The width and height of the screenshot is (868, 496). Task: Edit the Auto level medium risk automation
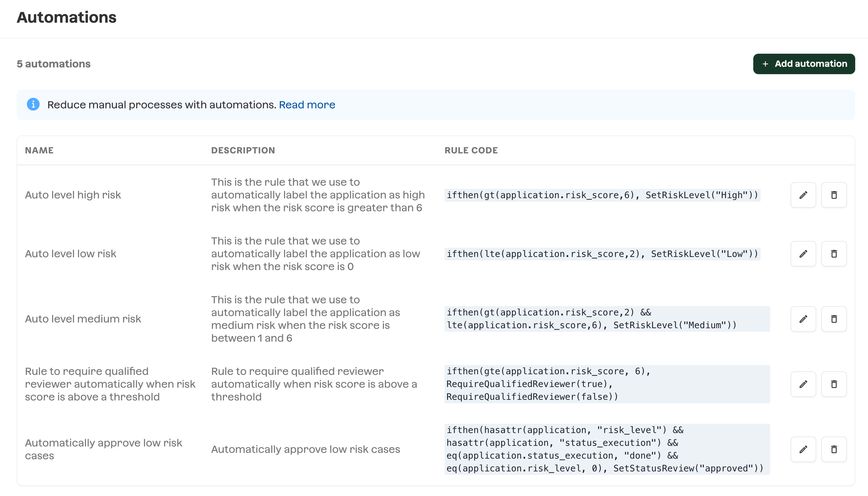pyautogui.click(x=803, y=319)
